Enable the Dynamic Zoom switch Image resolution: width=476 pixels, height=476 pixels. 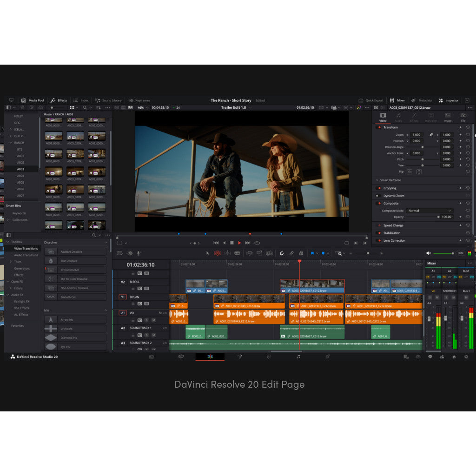pos(378,196)
